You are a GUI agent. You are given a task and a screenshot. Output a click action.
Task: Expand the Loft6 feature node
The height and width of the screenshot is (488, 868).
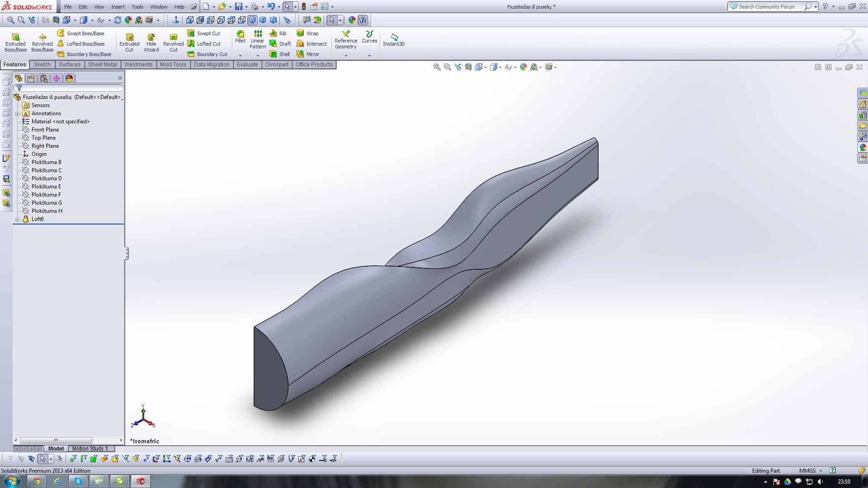point(18,220)
